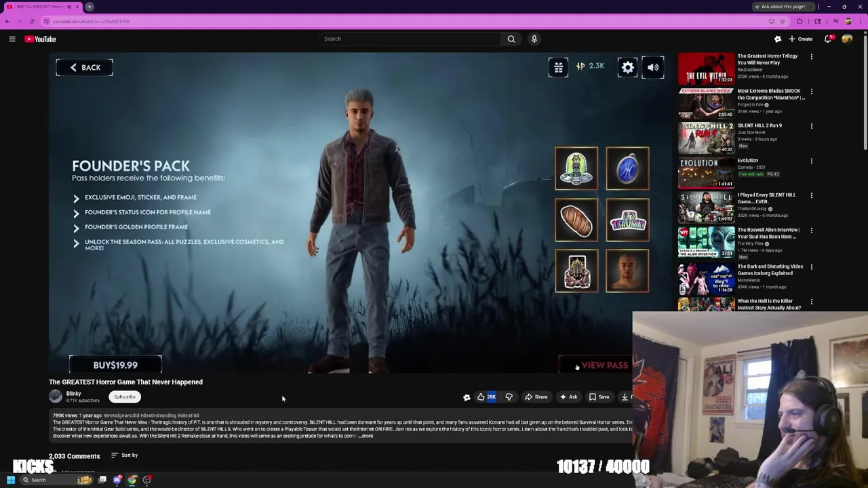Viewport: 868px width, 488px height.
Task: Expand the Exclusive Emoji, Sticker, and Frame benefit
Action: pos(76,198)
